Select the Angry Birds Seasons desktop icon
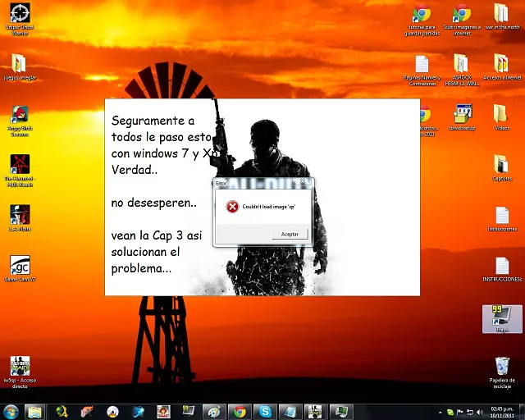This screenshot has width=525, height=420. click(20, 121)
